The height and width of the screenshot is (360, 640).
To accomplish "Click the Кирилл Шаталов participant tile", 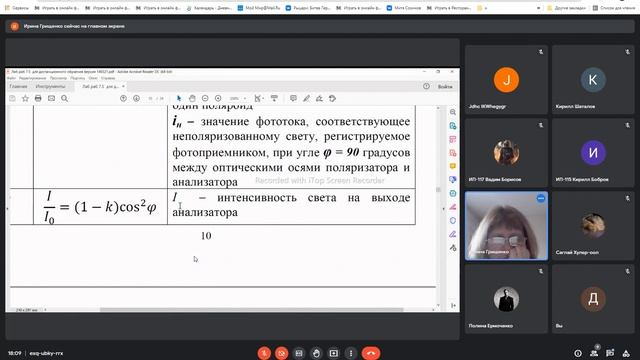I will tap(593, 80).
